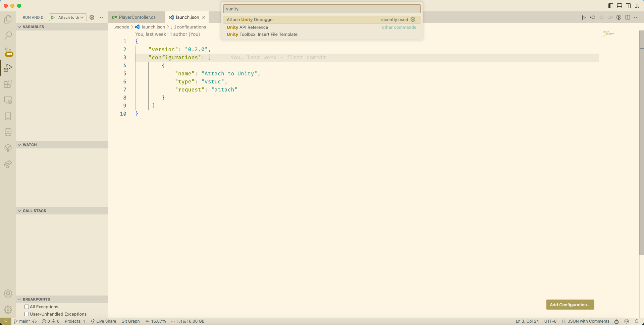
Task: Click configurations breadcrumb segment
Action: [188, 27]
